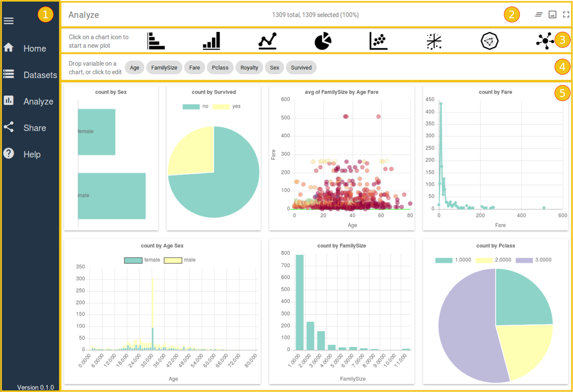The height and width of the screenshot is (392, 573).
Task: Open the hamburger menu in sidebar
Action: click(x=9, y=21)
